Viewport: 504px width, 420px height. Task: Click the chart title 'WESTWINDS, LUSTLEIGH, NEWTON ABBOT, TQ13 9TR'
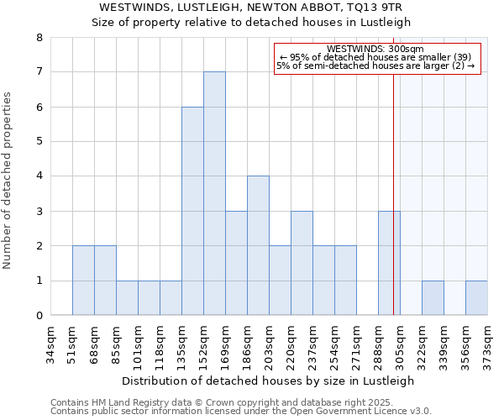click(250, 7)
